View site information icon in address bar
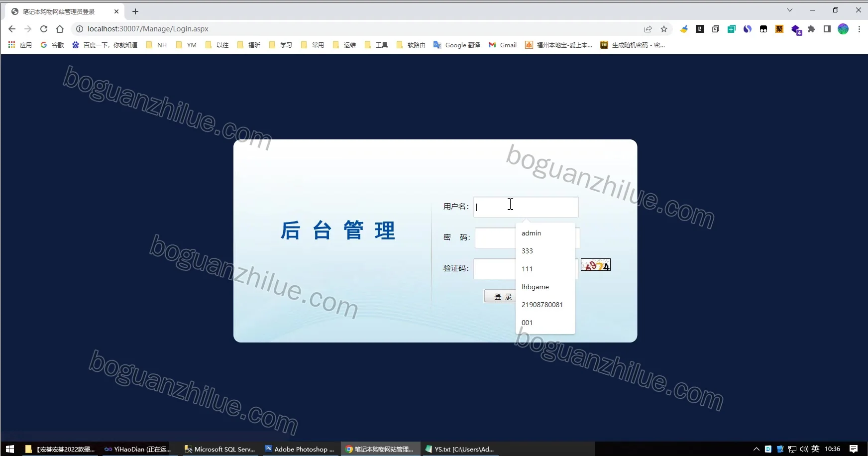The height and width of the screenshot is (456, 868). (79, 29)
